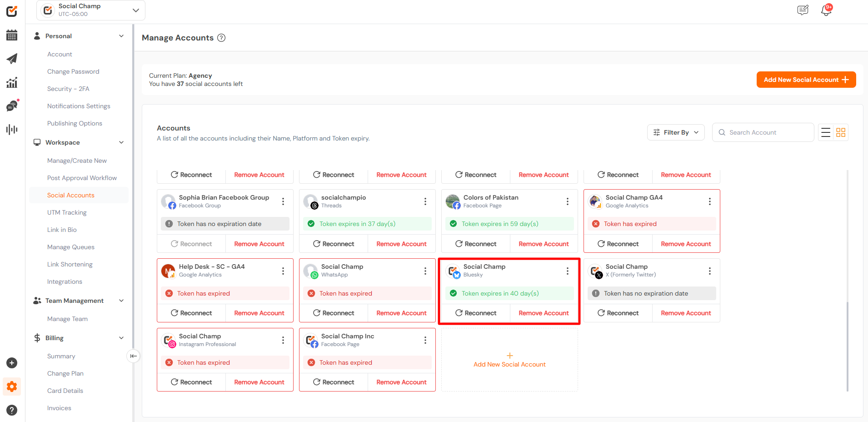The height and width of the screenshot is (422, 868).
Task: Collapse the Personal section
Action: (121, 36)
